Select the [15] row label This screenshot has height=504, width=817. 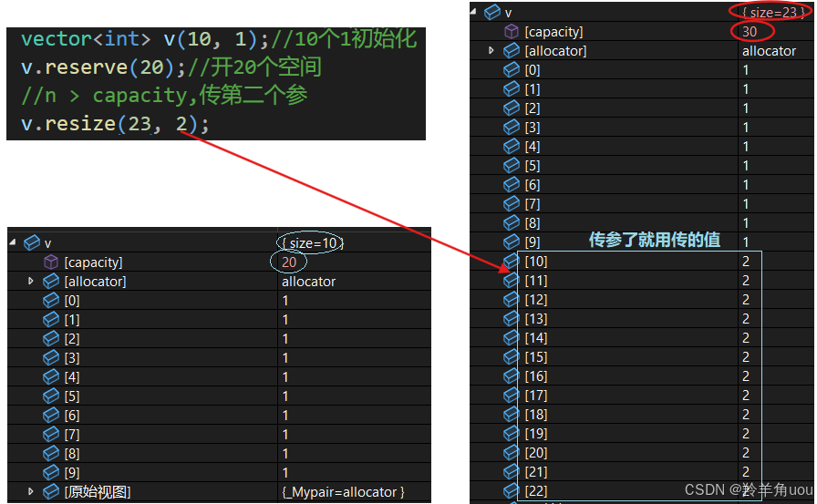[535, 357]
